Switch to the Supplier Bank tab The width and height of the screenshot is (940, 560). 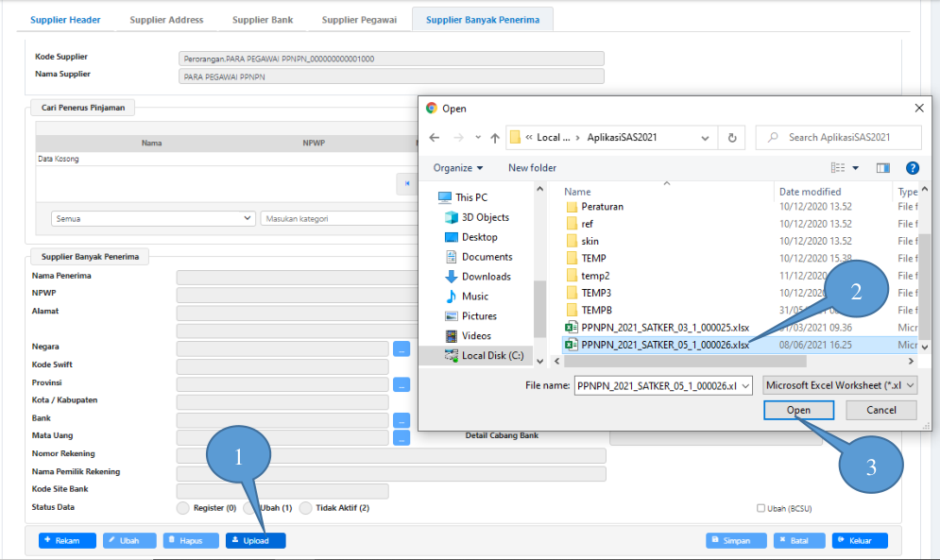point(262,20)
